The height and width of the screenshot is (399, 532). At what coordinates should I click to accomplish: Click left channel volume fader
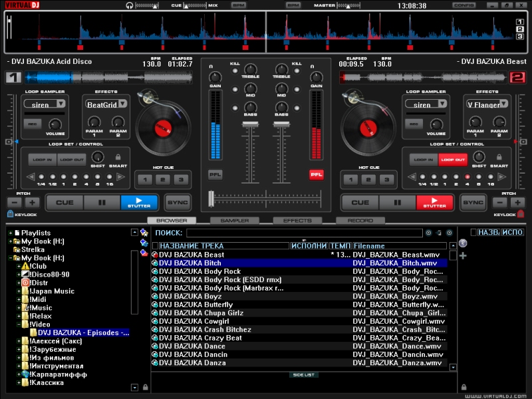(251, 125)
